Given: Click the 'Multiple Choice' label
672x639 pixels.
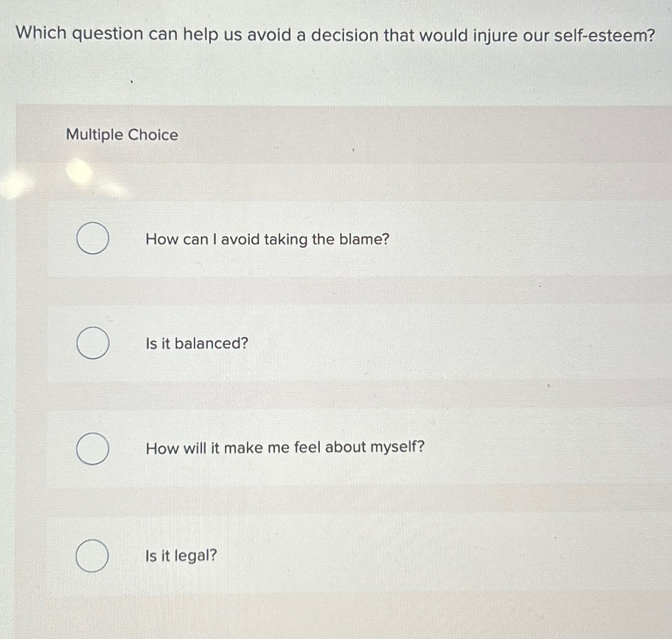Looking at the screenshot, I should coord(121,135).
